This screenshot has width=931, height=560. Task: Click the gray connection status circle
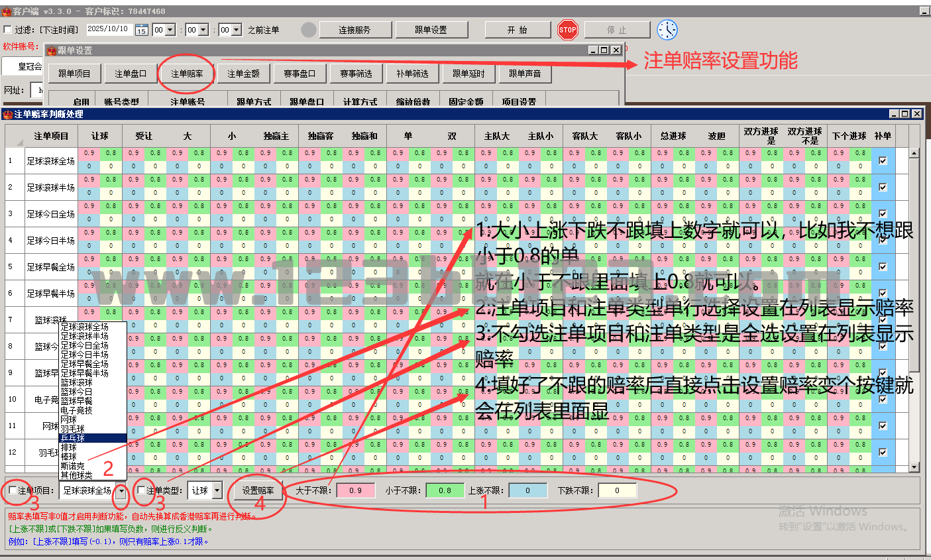309,30
